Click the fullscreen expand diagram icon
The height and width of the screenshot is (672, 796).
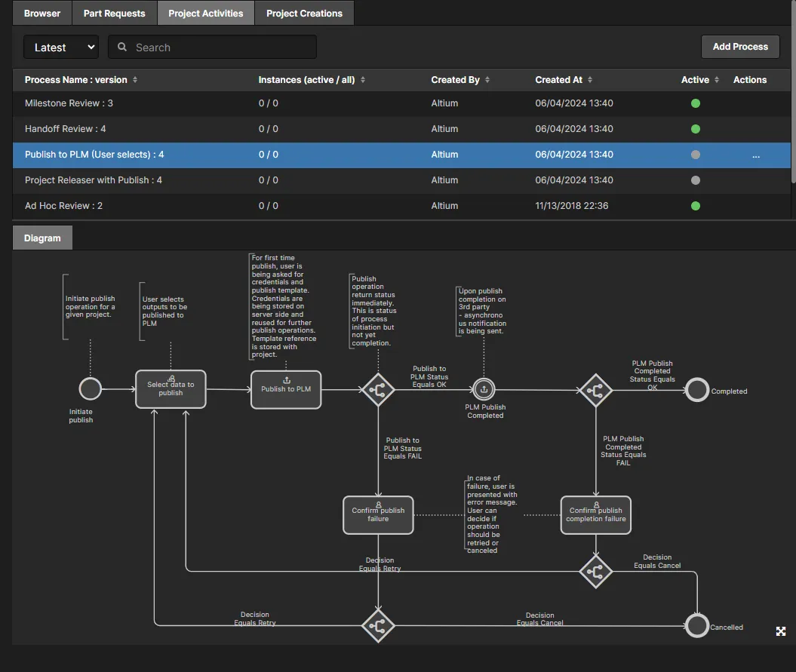781,631
